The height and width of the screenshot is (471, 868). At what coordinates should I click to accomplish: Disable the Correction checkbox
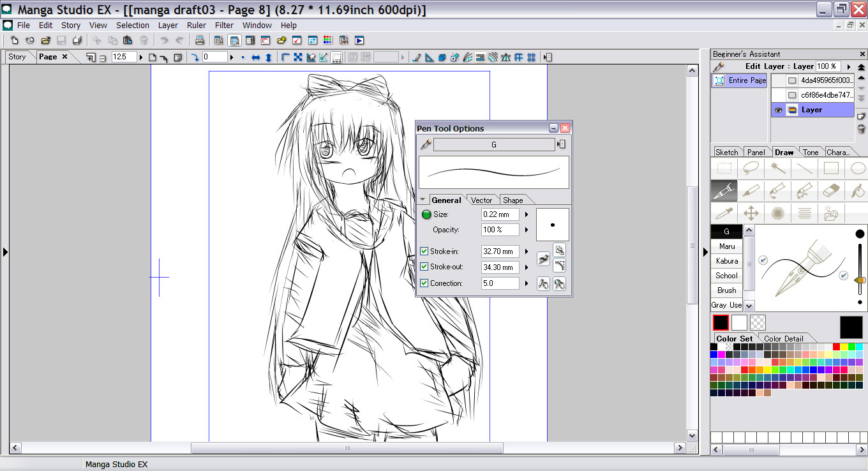(424, 283)
